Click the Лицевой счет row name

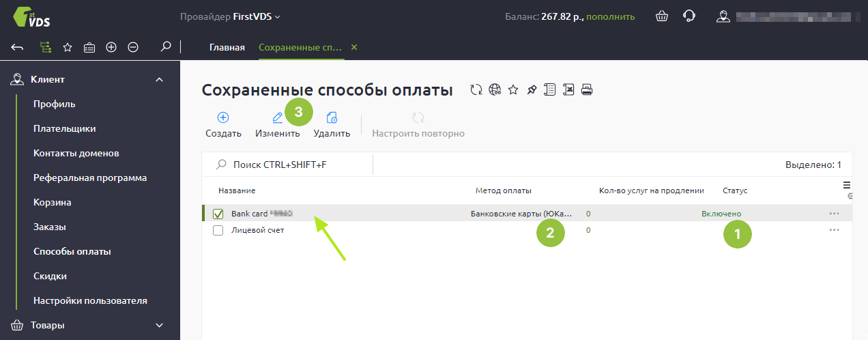[x=258, y=230]
